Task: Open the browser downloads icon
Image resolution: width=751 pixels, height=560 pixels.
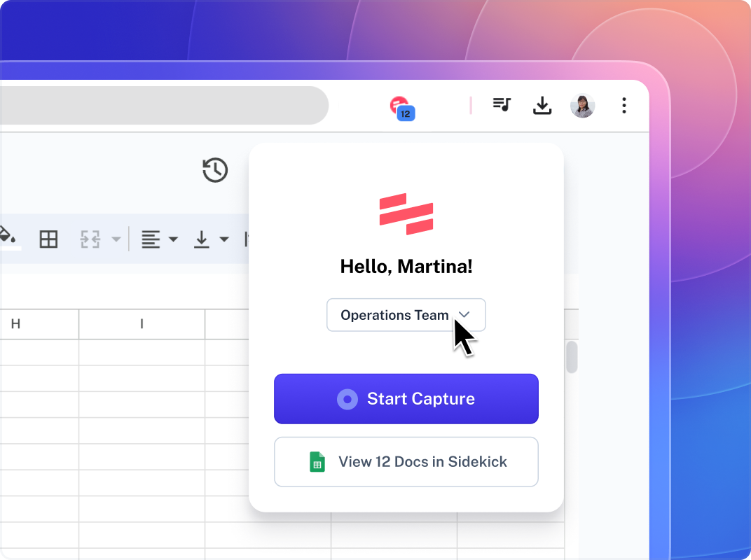Action: (542, 105)
